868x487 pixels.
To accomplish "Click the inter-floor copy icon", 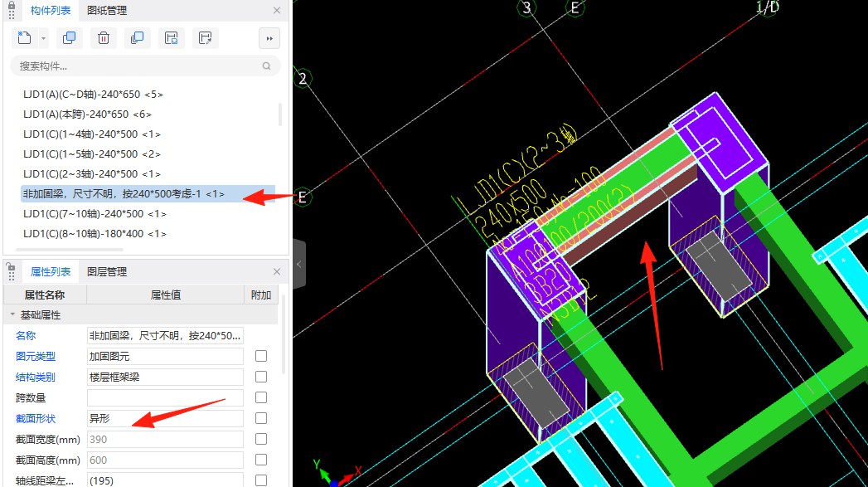I will coord(138,38).
